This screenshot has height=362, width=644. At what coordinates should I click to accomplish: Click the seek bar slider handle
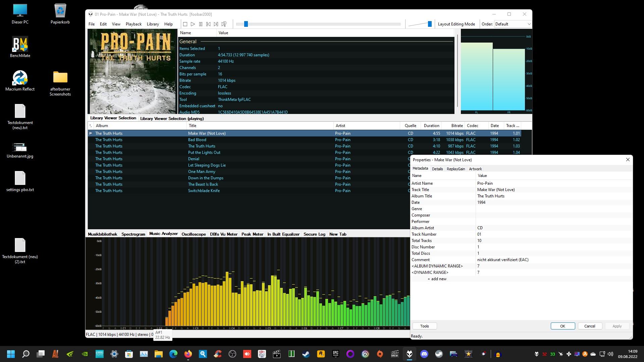[246, 24]
